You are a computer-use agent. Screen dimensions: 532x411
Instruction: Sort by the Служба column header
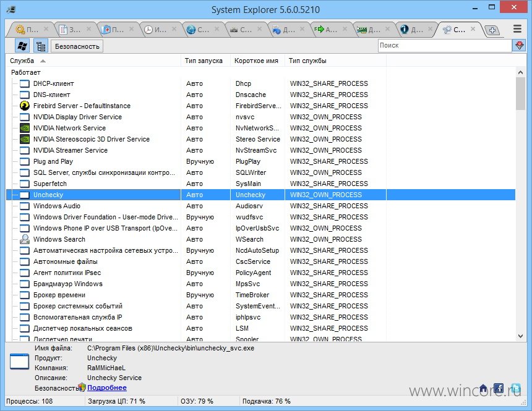click(93, 61)
